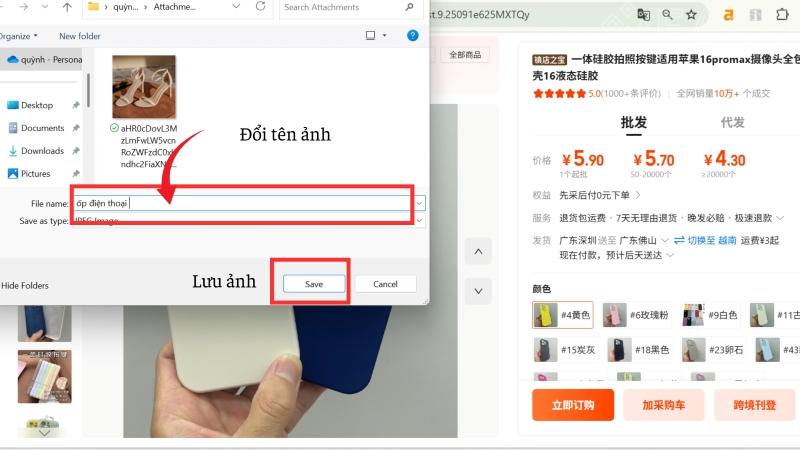Select blue phone case side thumbnail

coord(44,323)
